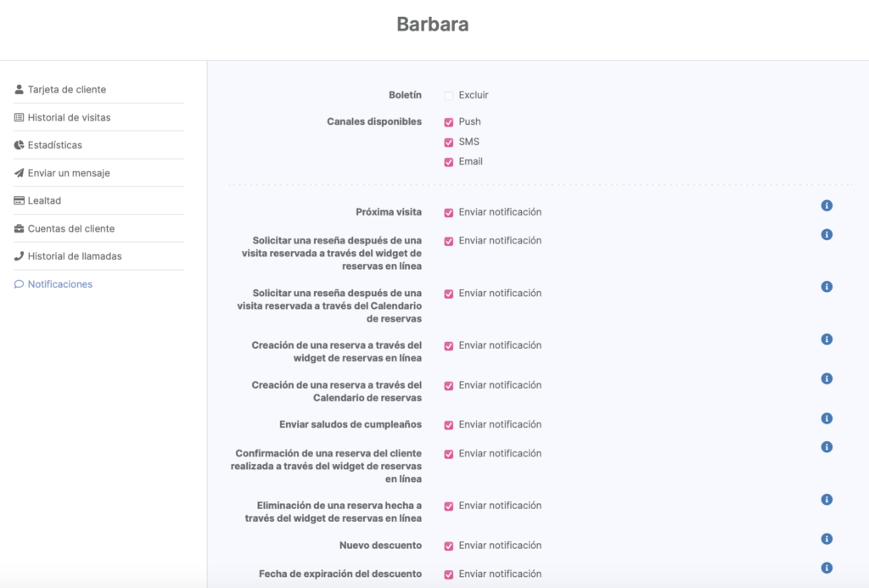
Task: Click the Enviar un mensaje paper plane icon
Action: [19, 173]
